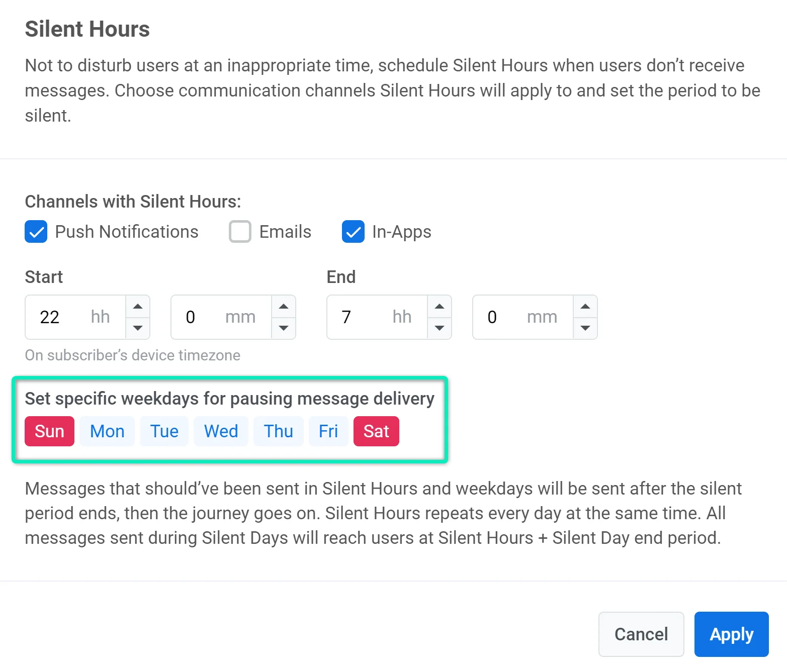
Task: Deselect Sun as a silent weekday
Action: click(x=49, y=431)
